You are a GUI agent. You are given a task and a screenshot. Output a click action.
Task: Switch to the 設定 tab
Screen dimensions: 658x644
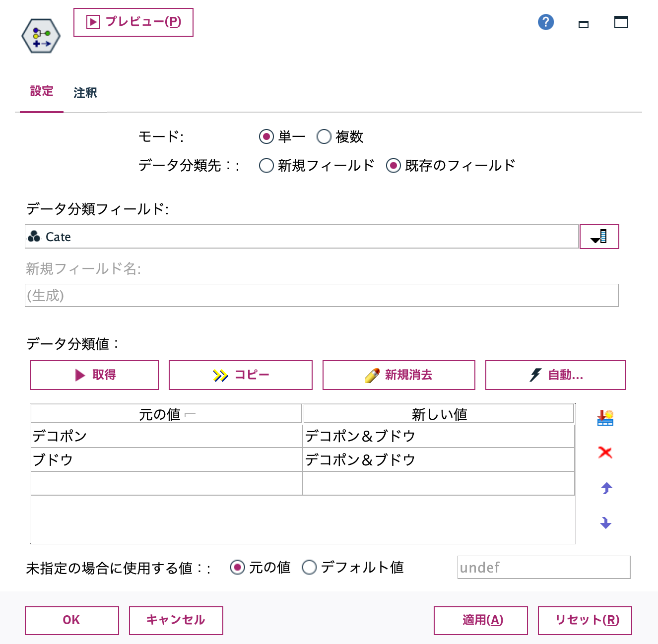pos(42,91)
